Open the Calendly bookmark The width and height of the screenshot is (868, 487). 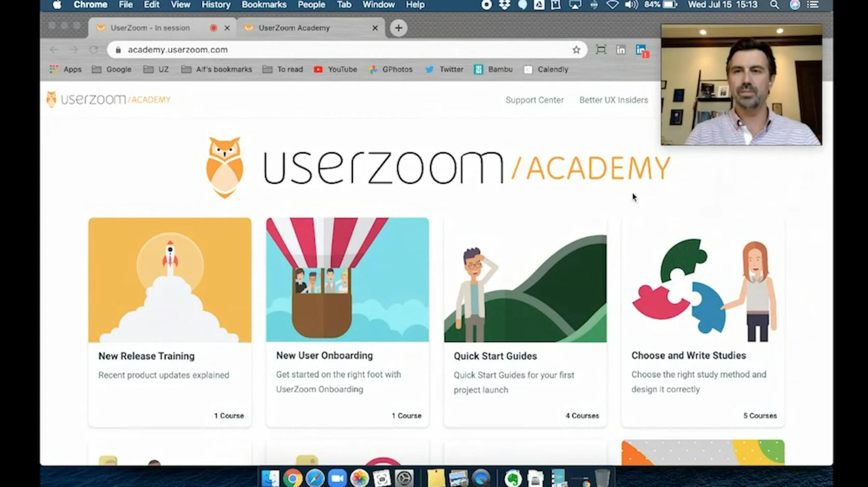(546, 69)
